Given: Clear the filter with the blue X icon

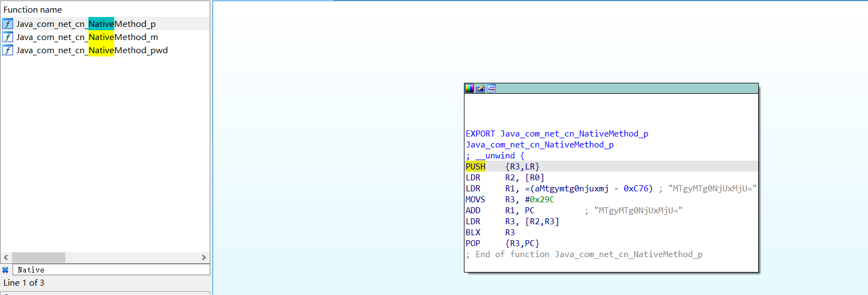Looking at the screenshot, I should click(x=5, y=270).
